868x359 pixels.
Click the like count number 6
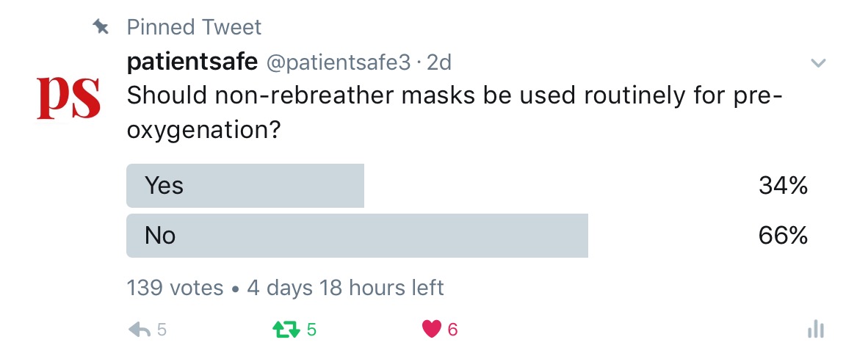[453, 330]
